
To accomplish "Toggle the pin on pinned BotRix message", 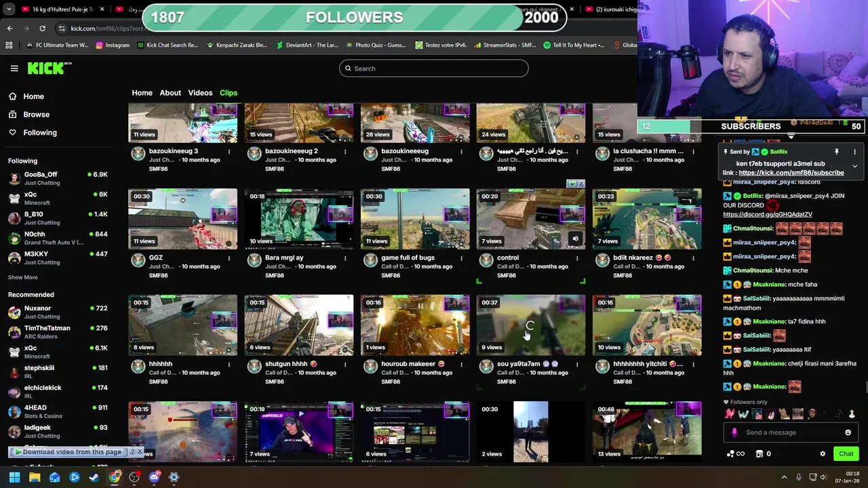I will click(836, 152).
